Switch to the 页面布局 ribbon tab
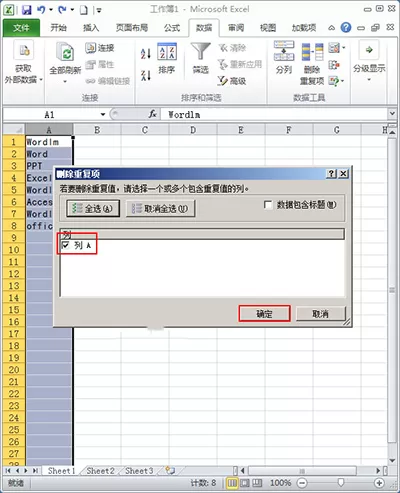The image size is (400, 493). click(132, 28)
